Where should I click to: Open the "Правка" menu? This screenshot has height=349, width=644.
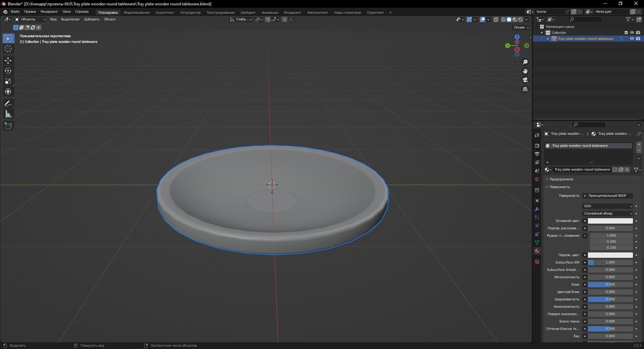[x=30, y=12]
